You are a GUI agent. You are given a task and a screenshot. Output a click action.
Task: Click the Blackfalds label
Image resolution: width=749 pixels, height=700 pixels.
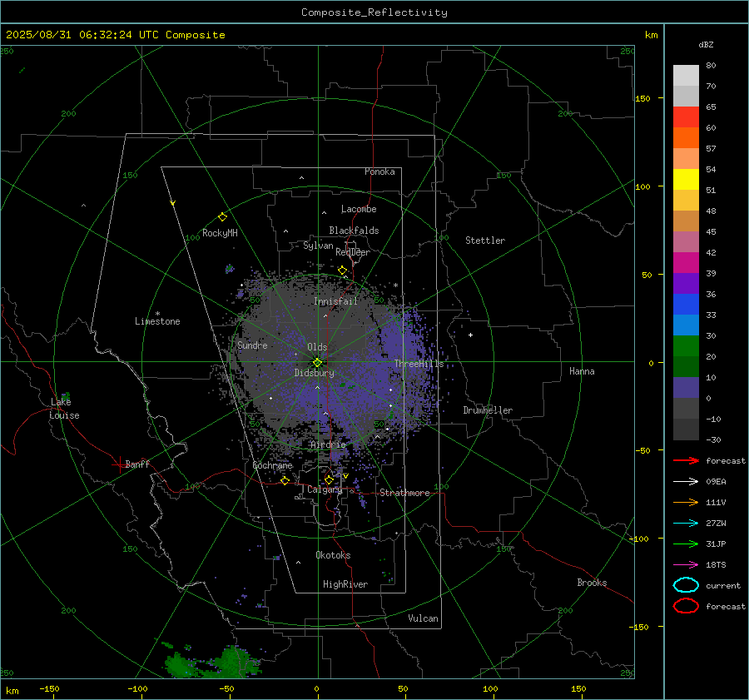click(354, 231)
